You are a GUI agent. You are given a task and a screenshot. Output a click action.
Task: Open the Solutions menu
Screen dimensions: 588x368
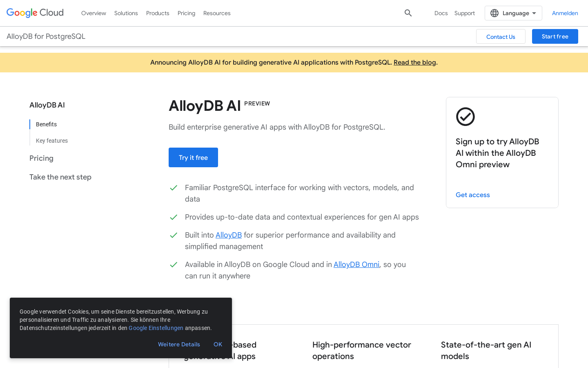coord(126,13)
